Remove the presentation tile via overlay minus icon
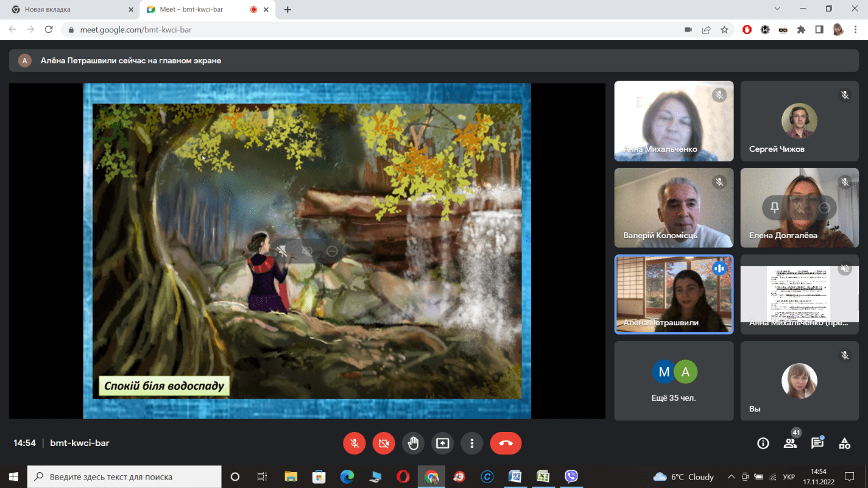 tap(332, 251)
